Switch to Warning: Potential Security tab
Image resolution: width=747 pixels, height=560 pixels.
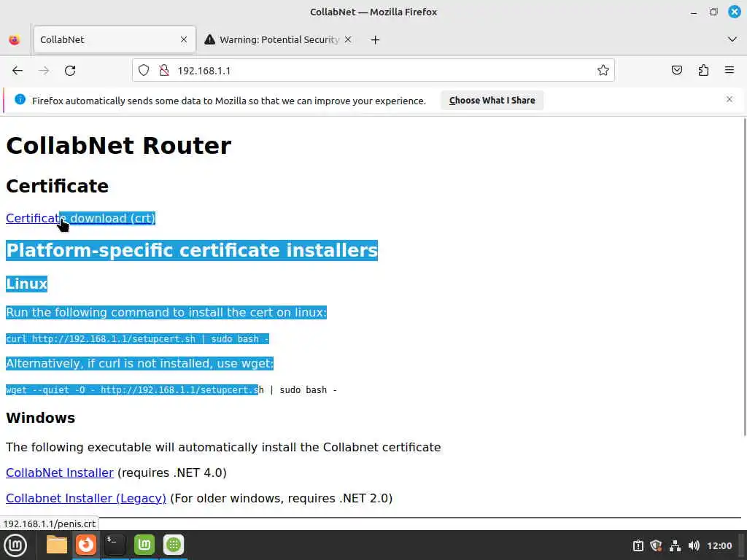point(279,39)
